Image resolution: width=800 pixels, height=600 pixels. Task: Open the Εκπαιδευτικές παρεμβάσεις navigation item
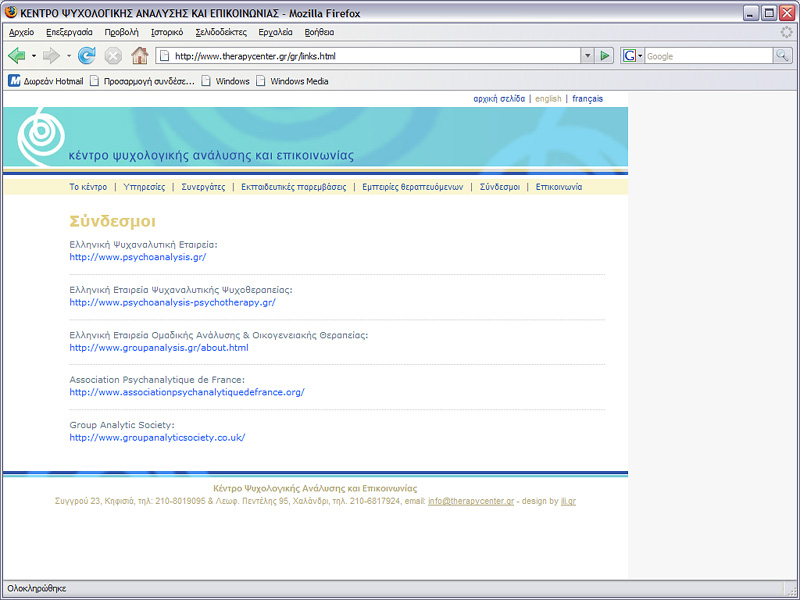293,187
